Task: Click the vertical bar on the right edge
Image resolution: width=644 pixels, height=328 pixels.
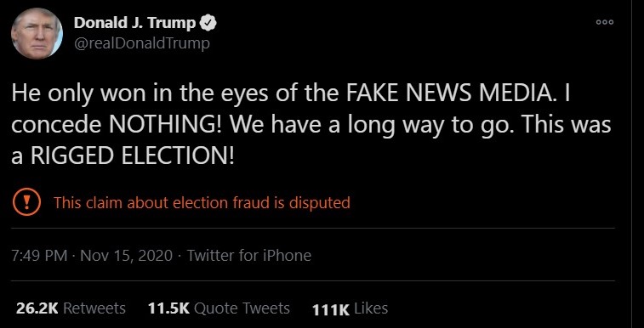Action: (631, 164)
